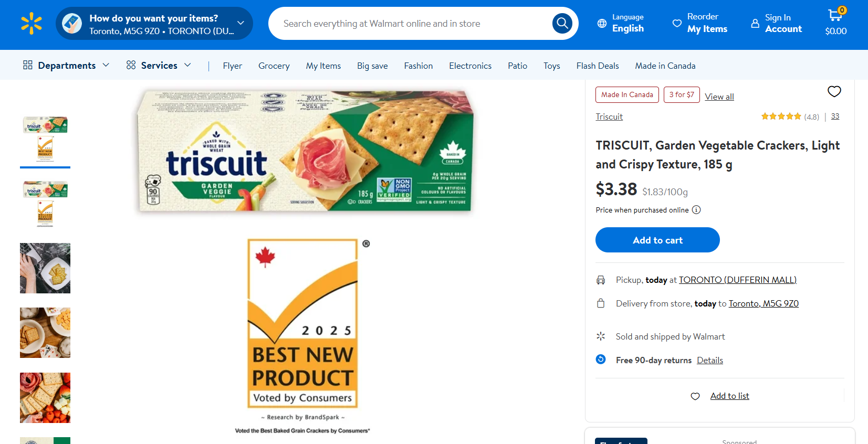Viewport: 868px width, 444px height.
Task: Open the return policy Details link
Action: tap(710, 360)
